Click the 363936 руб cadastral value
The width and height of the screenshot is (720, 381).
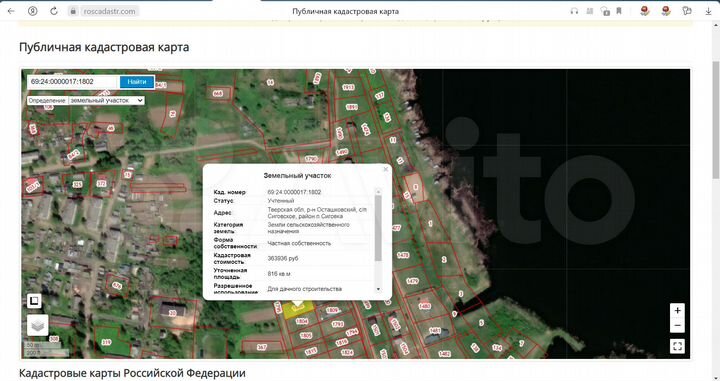283,258
